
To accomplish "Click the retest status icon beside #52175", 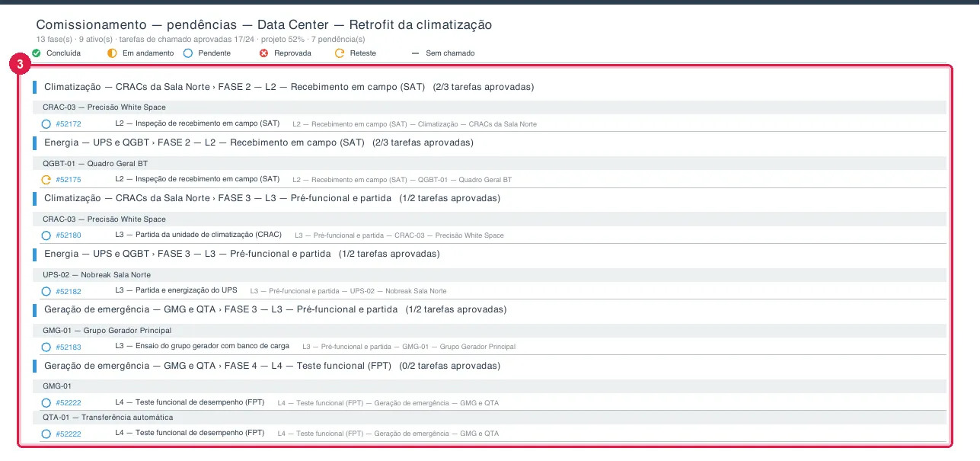I will pyautogui.click(x=46, y=180).
